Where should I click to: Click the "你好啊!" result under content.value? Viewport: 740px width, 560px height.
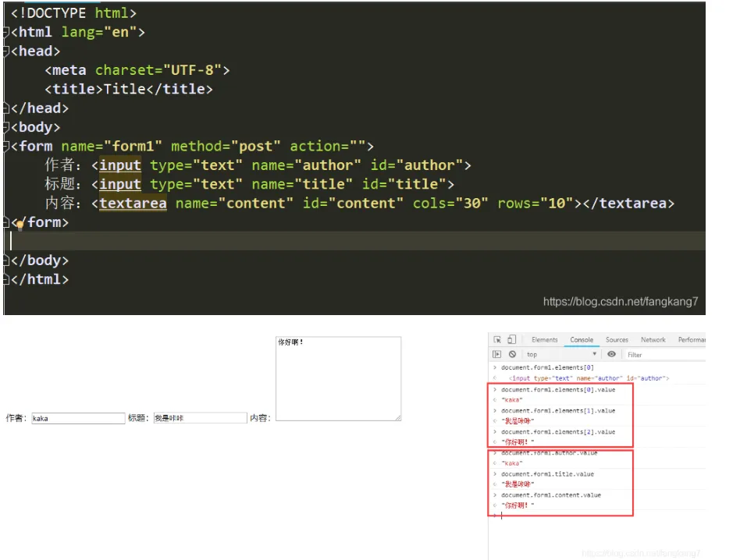coord(518,505)
